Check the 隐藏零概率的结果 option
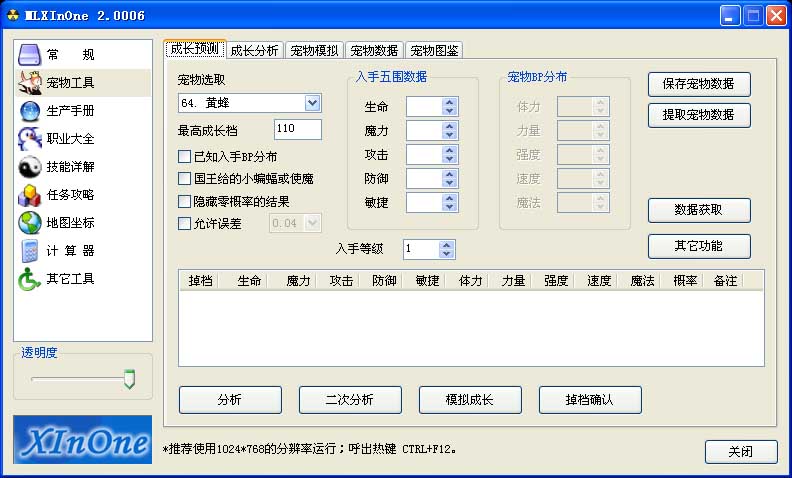This screenshot has width=792, height=478. pos(184,201)
